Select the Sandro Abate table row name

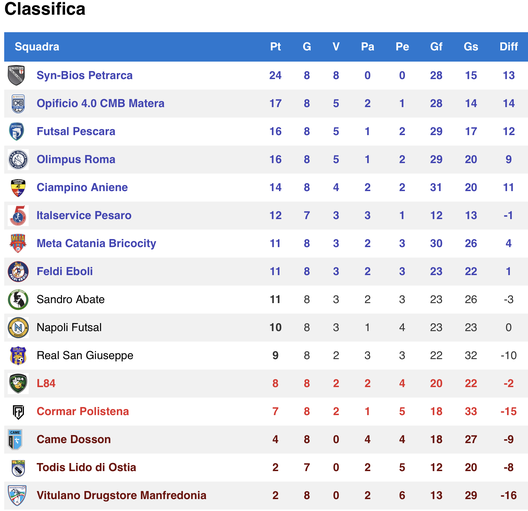70,299
